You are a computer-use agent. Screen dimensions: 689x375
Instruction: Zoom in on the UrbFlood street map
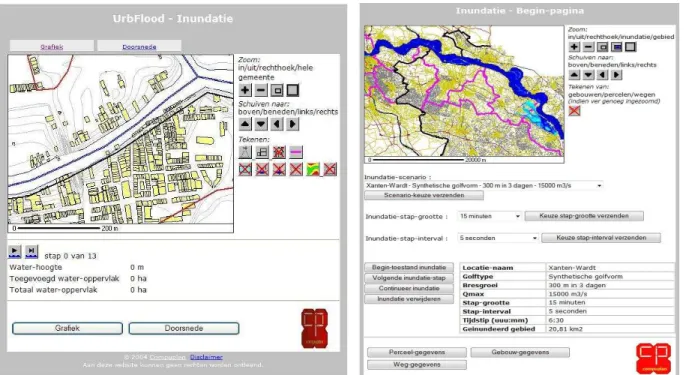(245, 90)
